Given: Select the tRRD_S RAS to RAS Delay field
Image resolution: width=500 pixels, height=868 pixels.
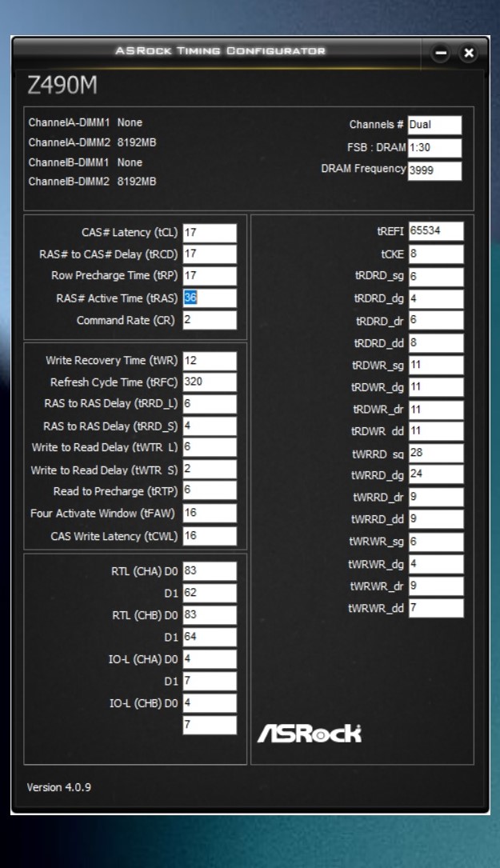Looking at the screenshot, I should pyautogui.click(x=210, y=426).
